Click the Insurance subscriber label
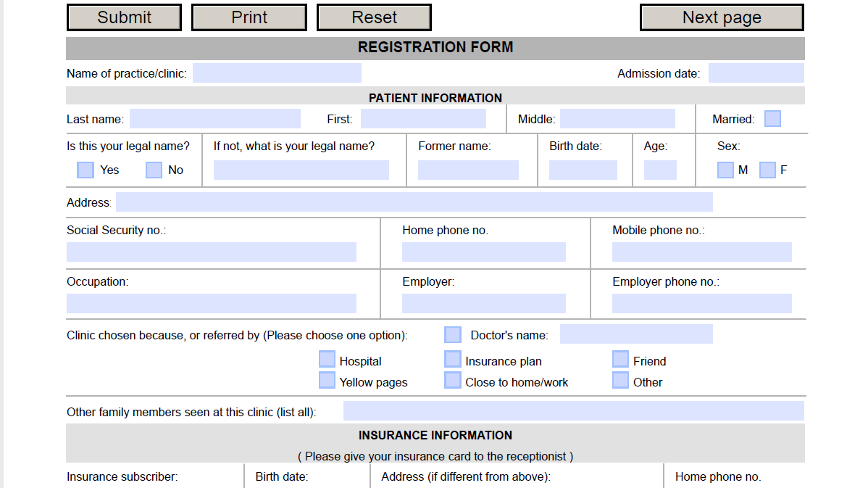 (x=122, y=477)
